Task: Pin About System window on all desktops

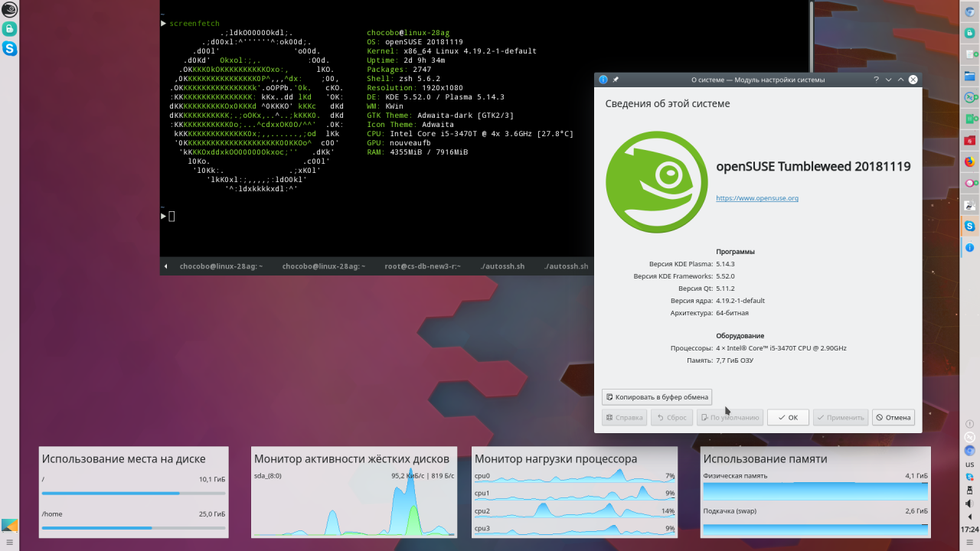Action: point(616,80)
